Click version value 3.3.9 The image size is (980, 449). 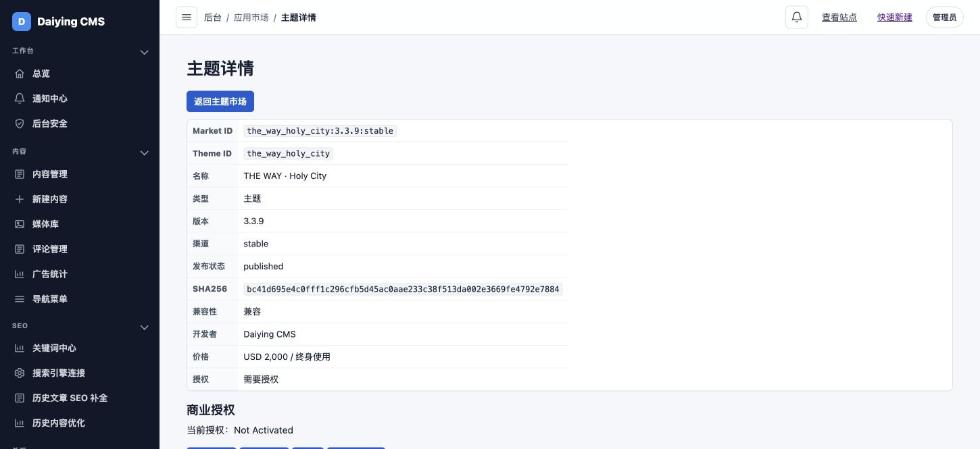pyautogui.click(x=253, y=221)
